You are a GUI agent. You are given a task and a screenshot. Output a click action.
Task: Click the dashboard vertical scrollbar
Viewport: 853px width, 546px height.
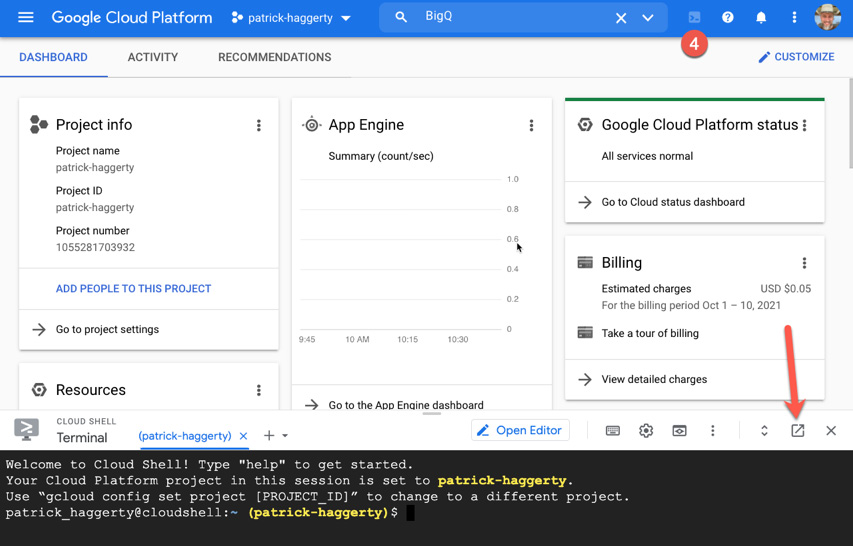tap(850, 123)
